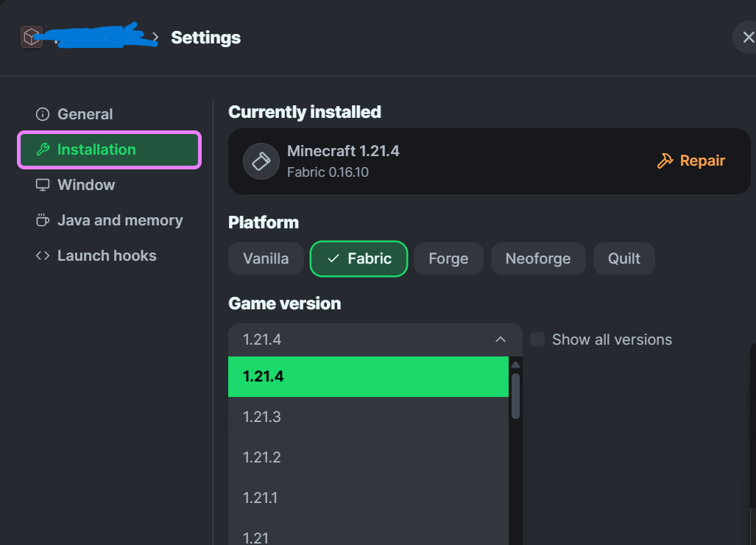Click the version list scrollbar thumb
This screenshot has height=545, width=756.
pyautogui.click(x=515, y=396)
